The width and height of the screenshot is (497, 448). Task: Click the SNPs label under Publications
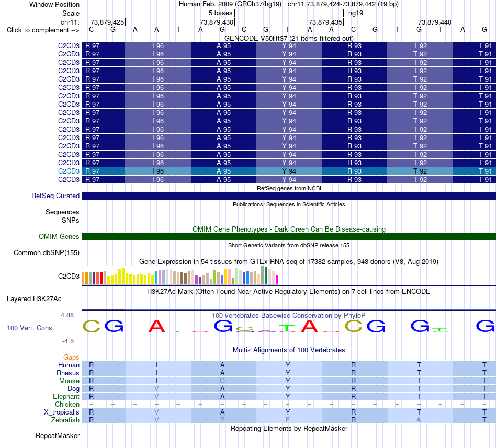71,220
